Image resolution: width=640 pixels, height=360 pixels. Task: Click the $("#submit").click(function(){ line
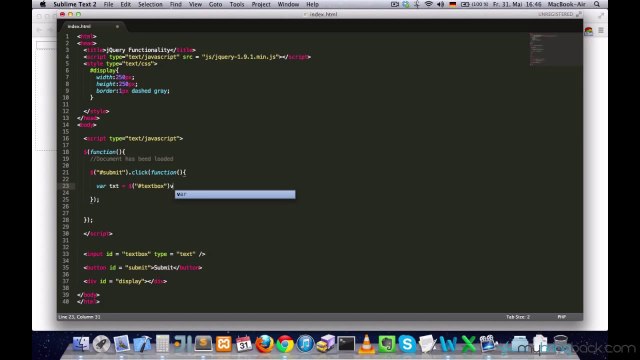pyautogui.click(x=138, y=172)
